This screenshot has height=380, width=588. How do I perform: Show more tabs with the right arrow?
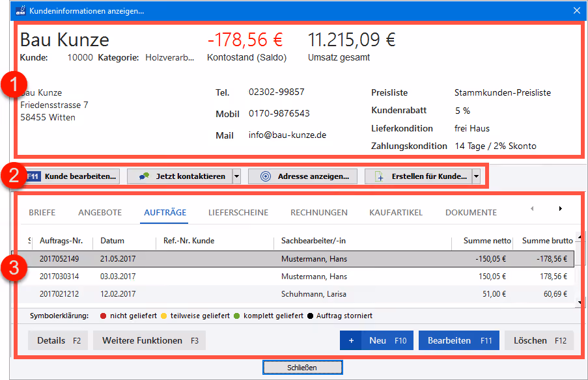click(x=560, y=208)
